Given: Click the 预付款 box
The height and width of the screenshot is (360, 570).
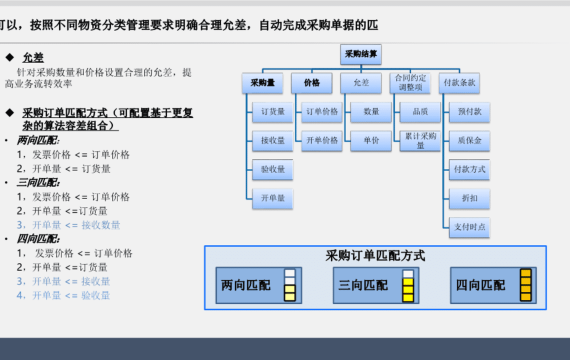Looking at the screenshot, I should click(x=470, y=112).
